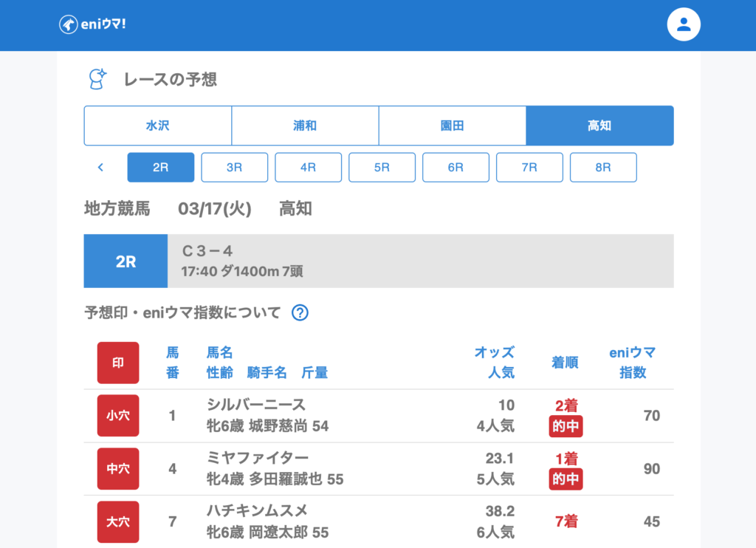
Task: Click the eniウマ! logo in header
Action: [x=92, y=24]
